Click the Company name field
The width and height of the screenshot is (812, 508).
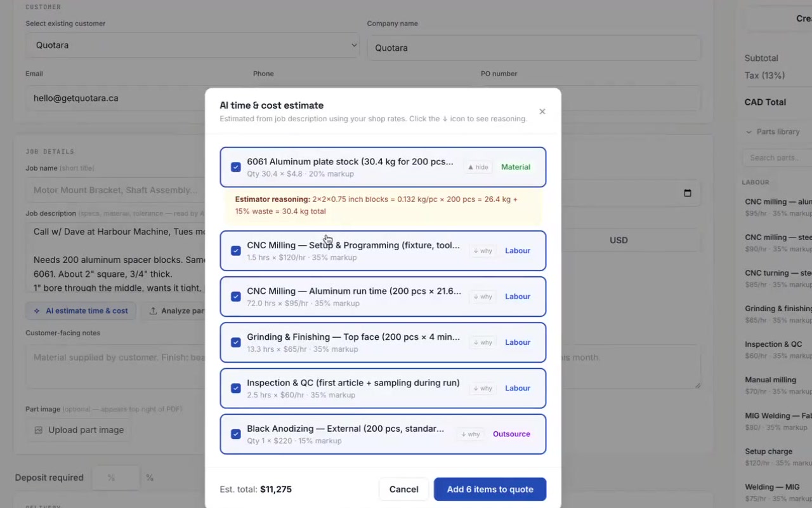point(534,48)
